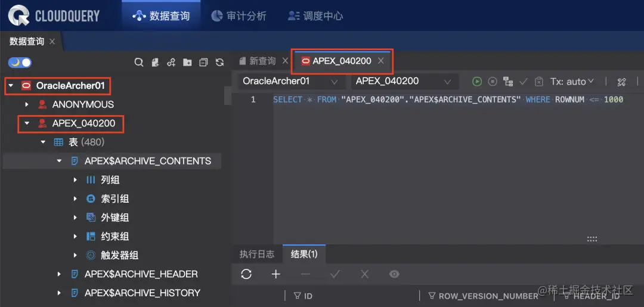
Task: Open the OracleArcher01 connection dropdown
Action: (x=291, y=81)
